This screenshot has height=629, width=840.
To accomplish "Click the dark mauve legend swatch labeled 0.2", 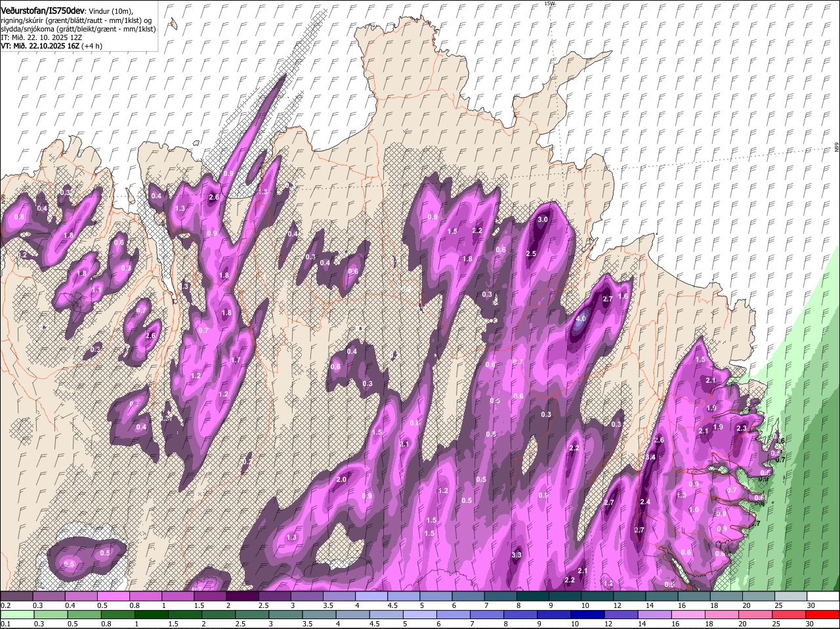I will [x=17, y=596].
